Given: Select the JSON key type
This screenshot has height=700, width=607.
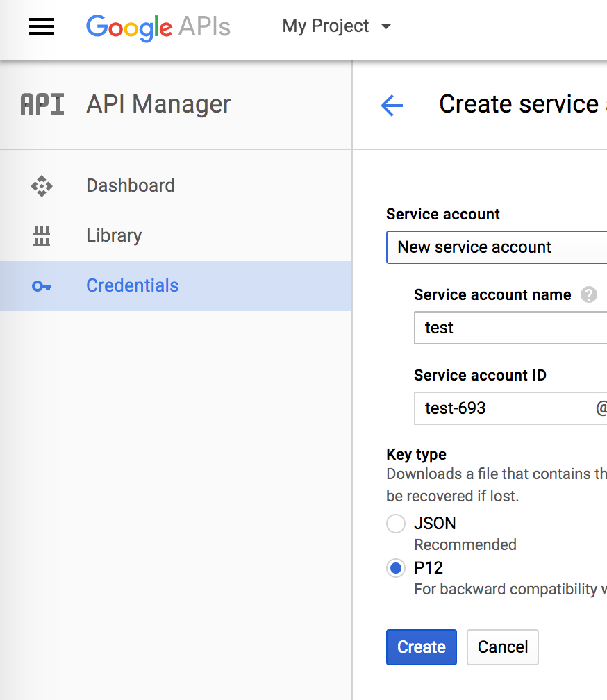Looking at the screenshot, I should (x=396, y=524).
